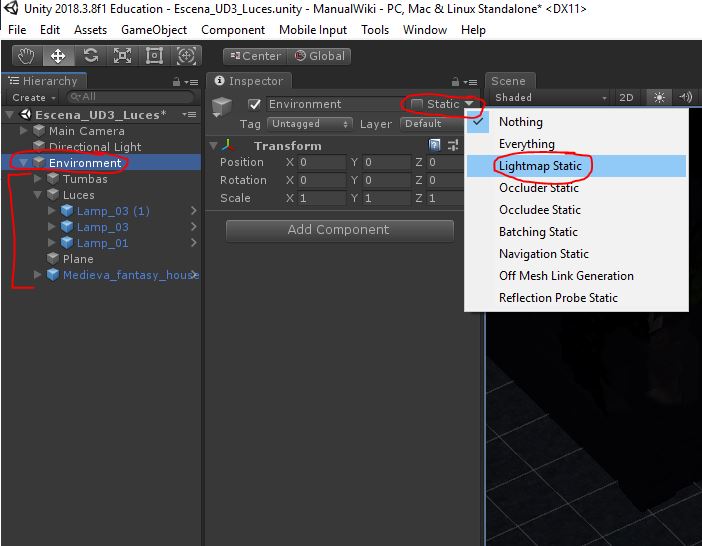Click Position X value field
The image size is (702, 546).
coord(321,162)
